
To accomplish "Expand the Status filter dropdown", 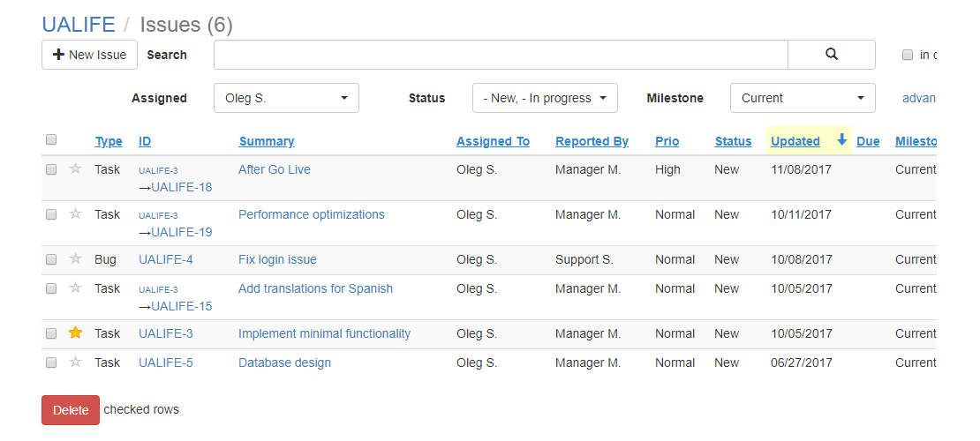I will 545,98.
